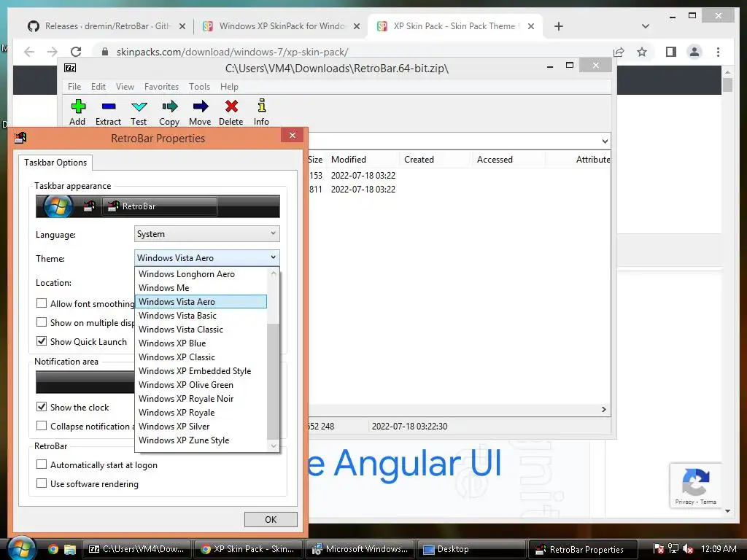Screen dimensions: 747x560
Task: Choose Windows XP Royale Noir theme
Action: (x=201, y=399)
